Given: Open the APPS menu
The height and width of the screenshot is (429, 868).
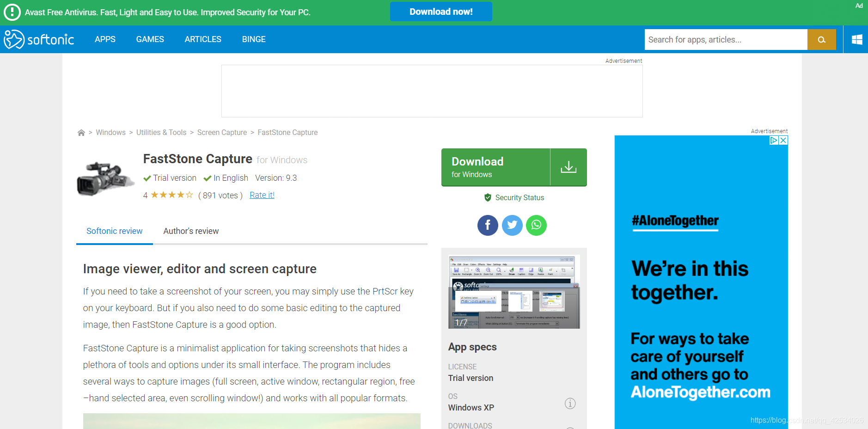Looking at the screenshot, I should click(105, 39).
